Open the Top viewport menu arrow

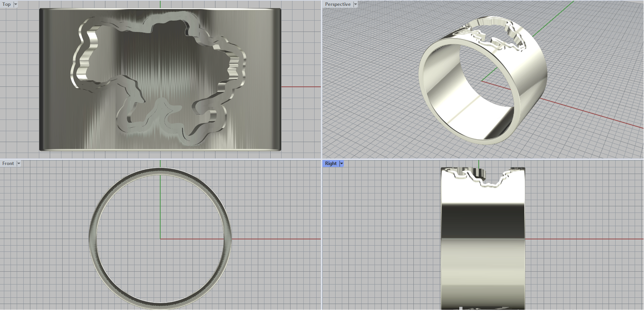tap(16, 4)
